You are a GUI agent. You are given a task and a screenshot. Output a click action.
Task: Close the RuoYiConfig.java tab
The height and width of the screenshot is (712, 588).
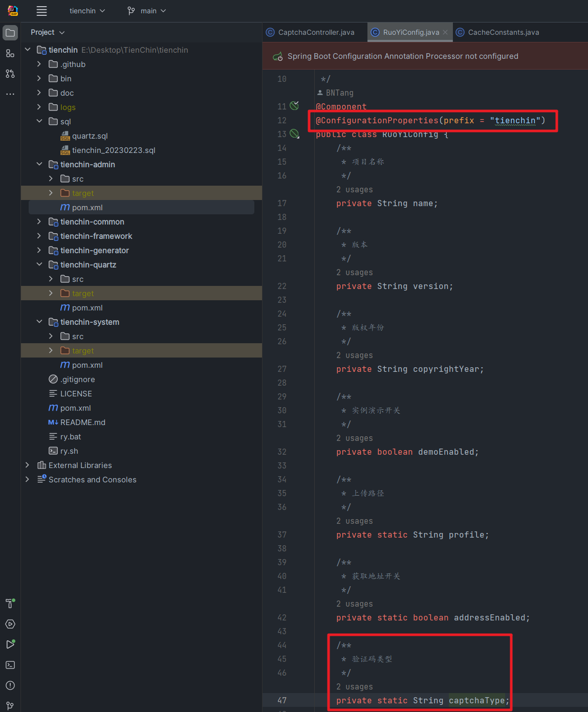coord(445,32)
